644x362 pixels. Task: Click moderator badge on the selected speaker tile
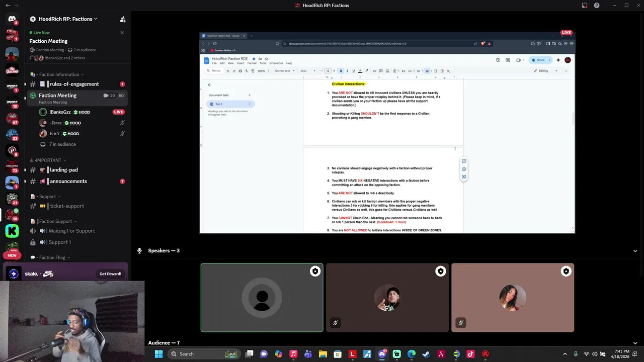coord(315,271)
